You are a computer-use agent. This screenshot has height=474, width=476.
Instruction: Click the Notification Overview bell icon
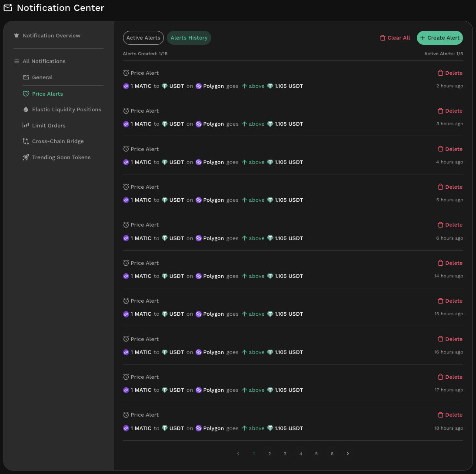[17, 36]
